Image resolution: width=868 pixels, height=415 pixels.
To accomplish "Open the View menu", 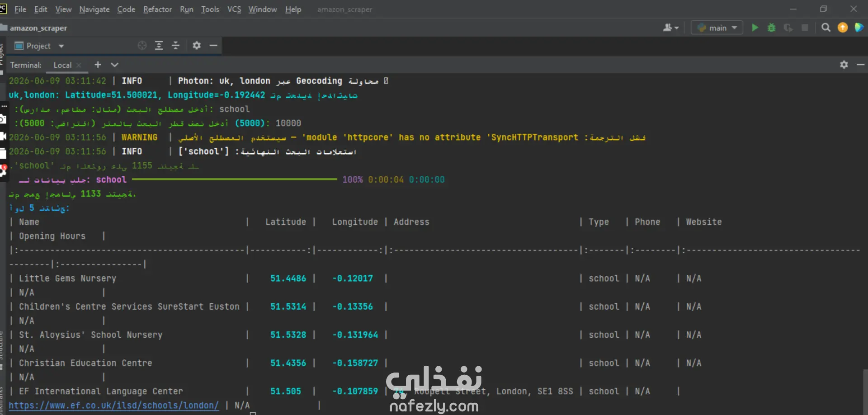I will coord(63,9).
